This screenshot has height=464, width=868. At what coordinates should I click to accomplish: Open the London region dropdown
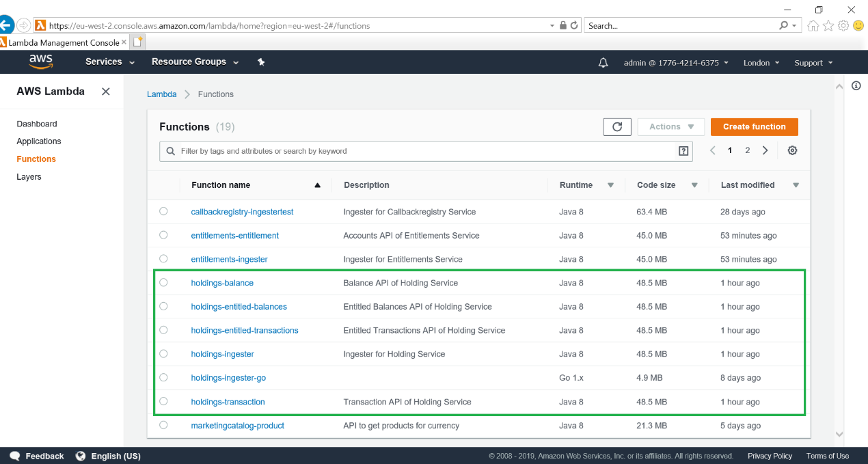pyautogui.click(x=761, y=63)
